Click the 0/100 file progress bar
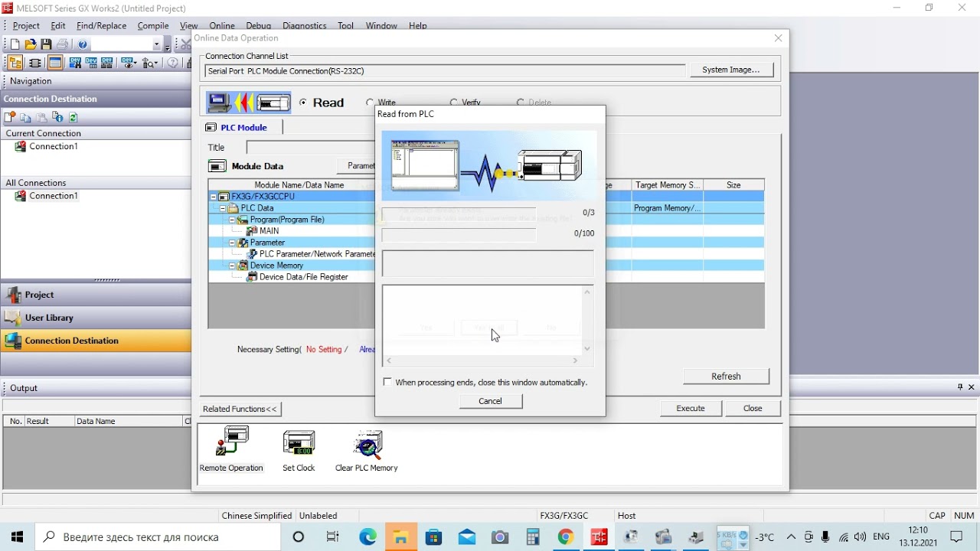 [x=459, y=233]
